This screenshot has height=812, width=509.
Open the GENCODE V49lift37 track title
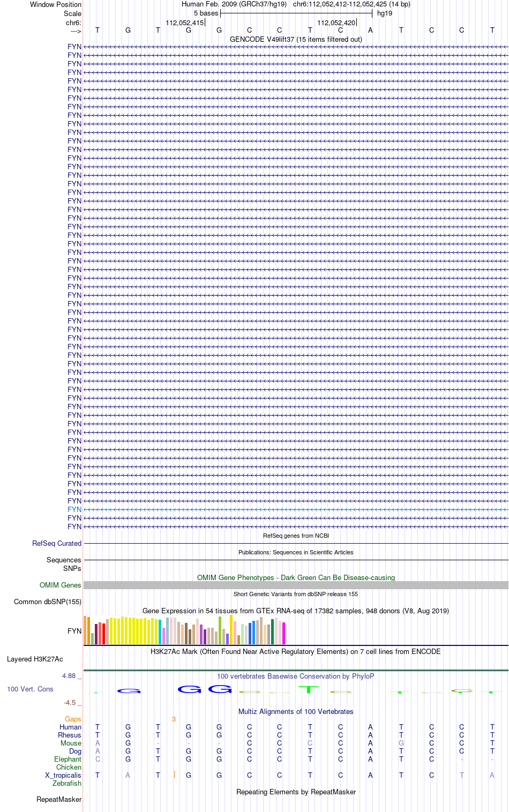[x=296, y=39]
